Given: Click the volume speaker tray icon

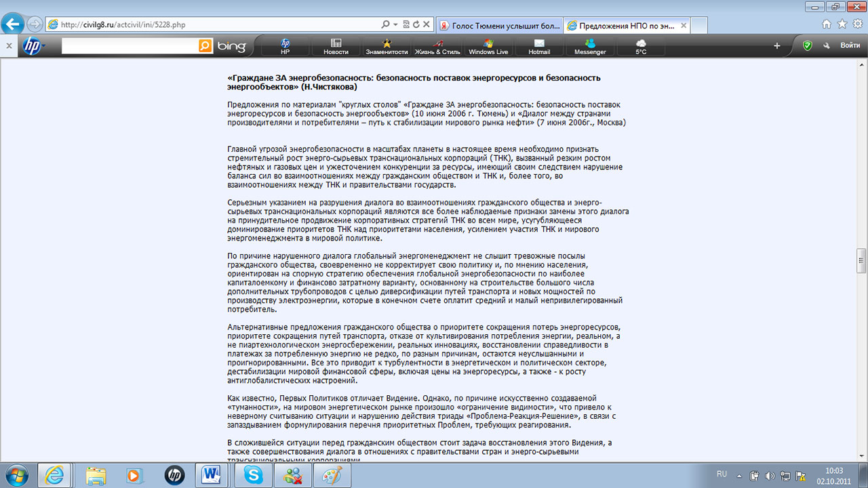Looking at the screenshot, I should click(769, 475).
